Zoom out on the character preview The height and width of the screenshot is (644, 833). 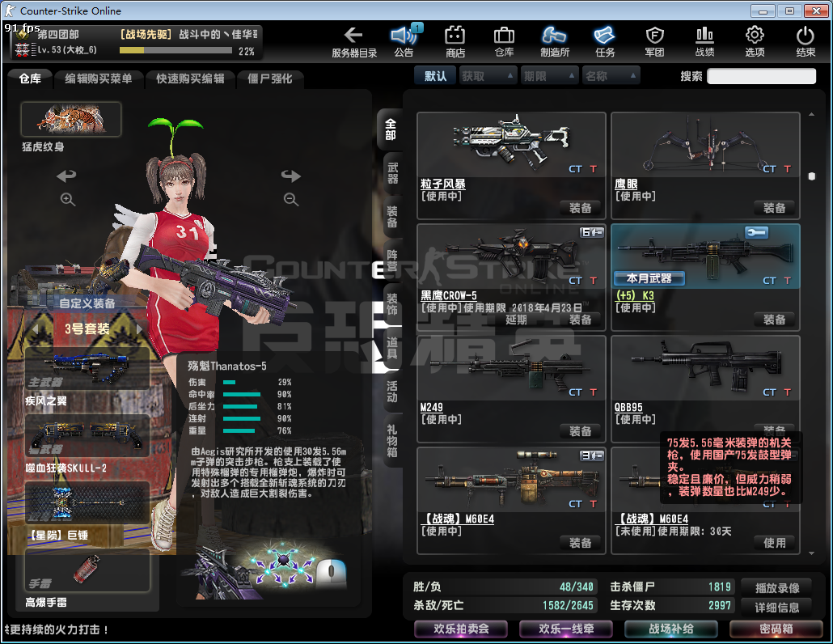tap(290, 199)
